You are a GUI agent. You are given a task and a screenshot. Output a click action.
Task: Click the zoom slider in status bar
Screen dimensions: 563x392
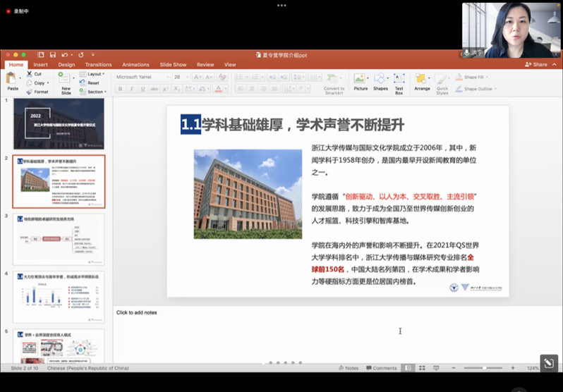tap(487, 368)
